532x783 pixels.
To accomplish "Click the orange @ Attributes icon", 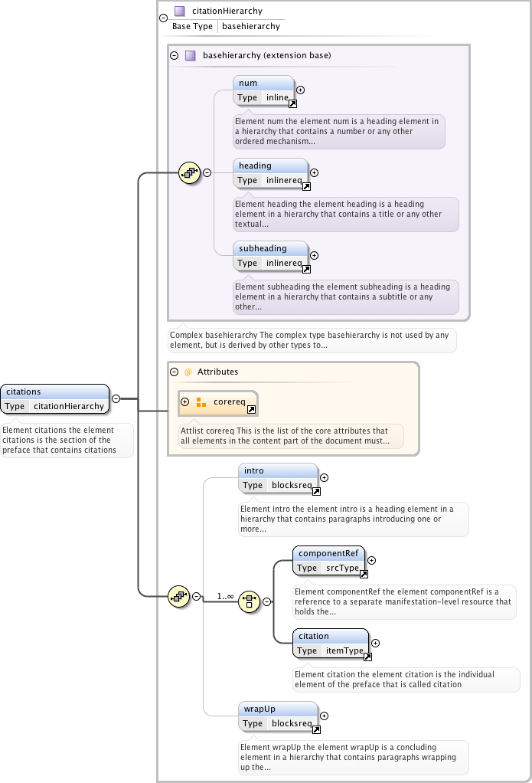I will click(x=188, y=372).
